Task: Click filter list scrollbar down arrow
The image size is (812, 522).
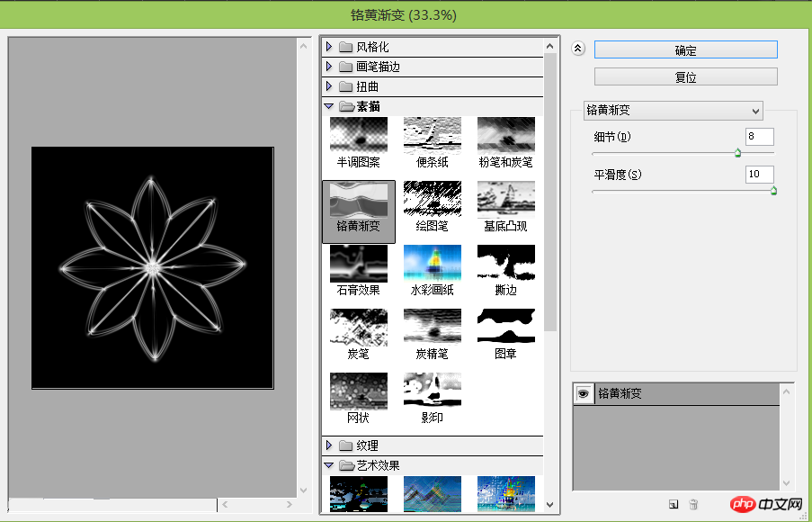Action: point(550,504)
